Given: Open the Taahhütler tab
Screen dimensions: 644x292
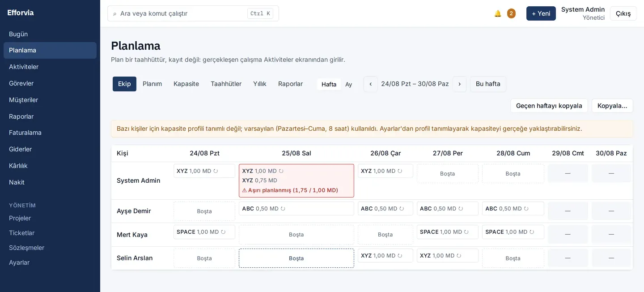Looking at the screenshot, I should (226, 84).
